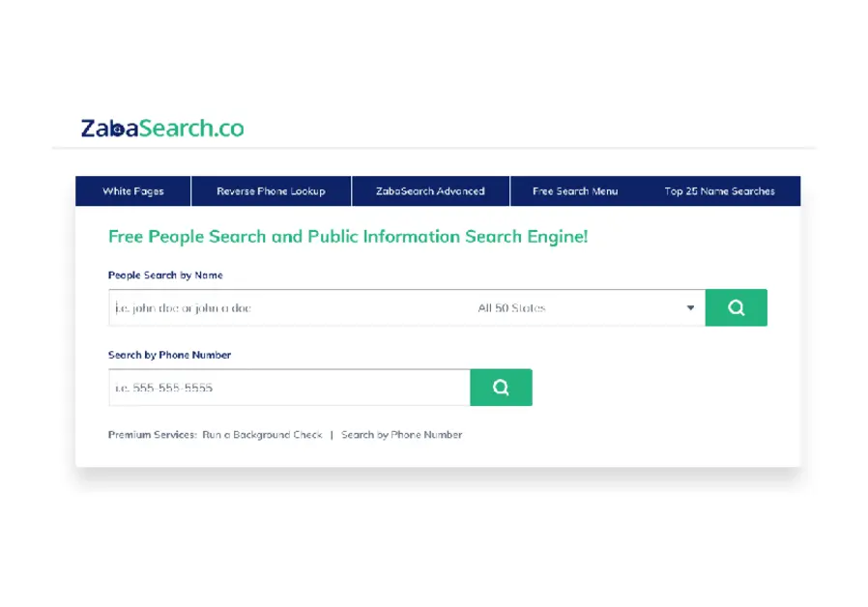Click the name search magnifier button
This screenshot has width=868, height=607.
pyautogui.click(x=737, y=307)
